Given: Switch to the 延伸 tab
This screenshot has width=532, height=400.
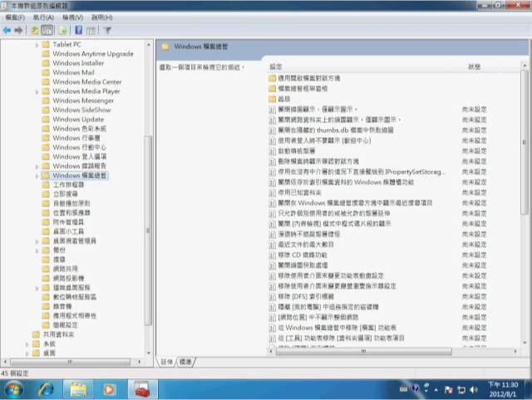Looking at the screenshot, I should click(166, 362).
